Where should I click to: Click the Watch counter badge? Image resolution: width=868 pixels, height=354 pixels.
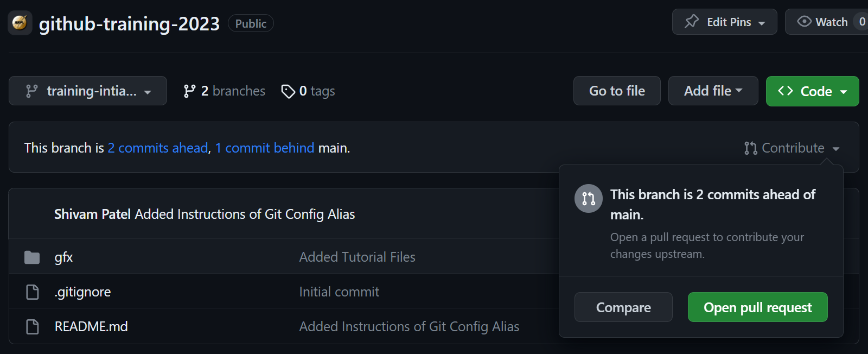pyautogui.click(x=862, y=21)
